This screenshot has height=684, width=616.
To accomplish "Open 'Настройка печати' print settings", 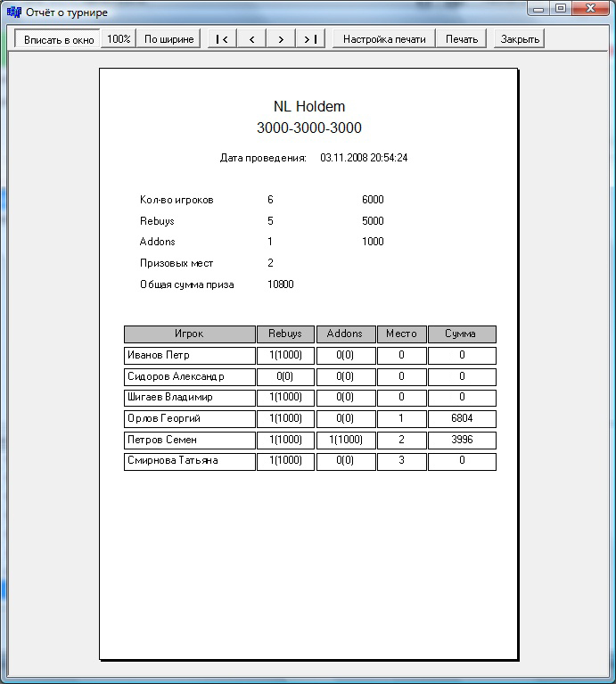I will coord(384,39).
